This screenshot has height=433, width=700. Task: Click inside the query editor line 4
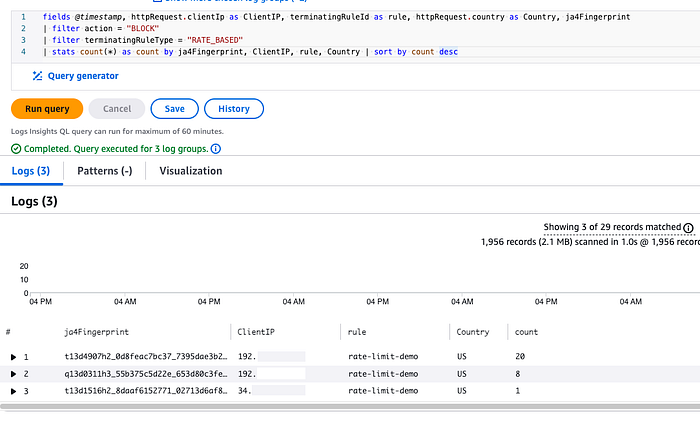(250, 52)
